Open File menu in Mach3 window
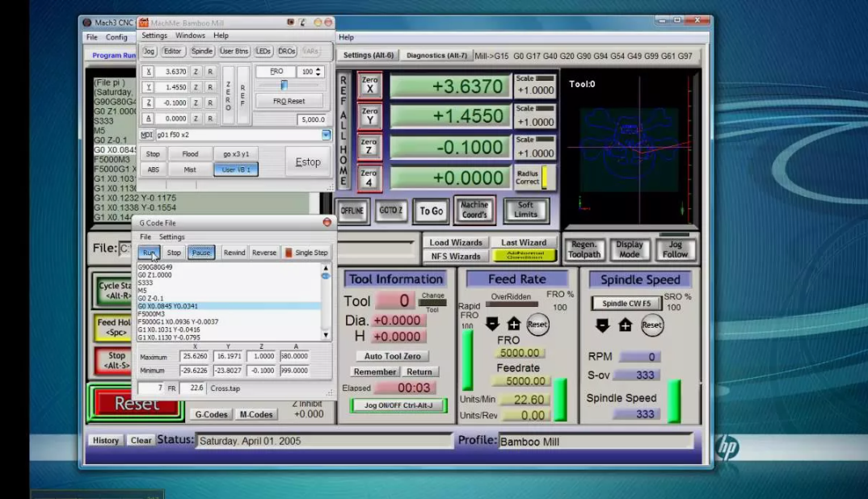Viewport: 868px width, 499px height. tap(92, 37)
